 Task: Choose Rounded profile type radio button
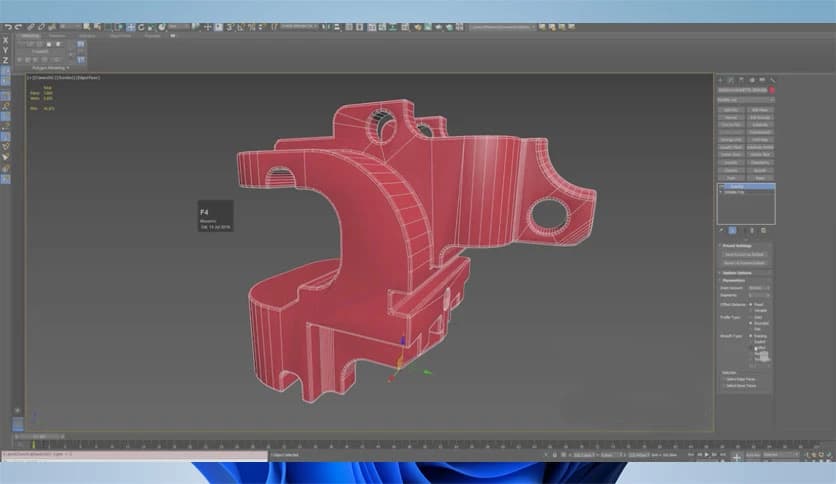pyautogui.click(x=752, y=323)
